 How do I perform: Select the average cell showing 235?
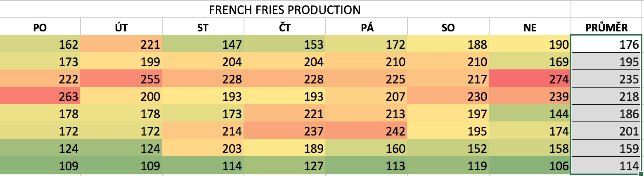606,78
